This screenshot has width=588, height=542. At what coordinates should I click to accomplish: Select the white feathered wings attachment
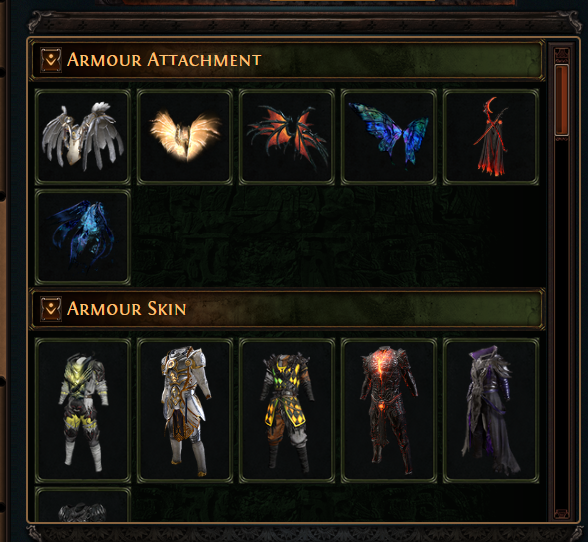(82, 137)
